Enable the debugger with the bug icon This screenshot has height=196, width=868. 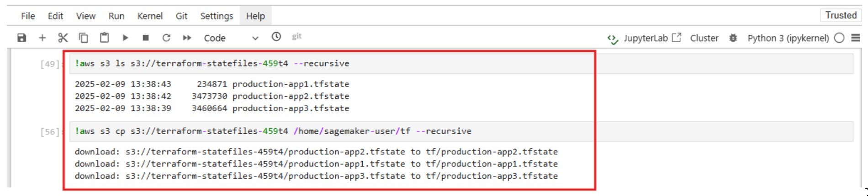pos(733,38)
